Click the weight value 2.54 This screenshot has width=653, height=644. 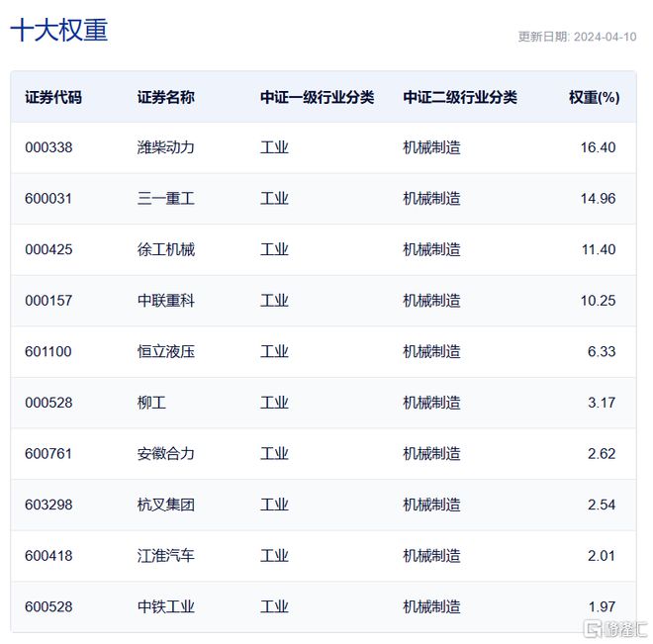point(602,505)
